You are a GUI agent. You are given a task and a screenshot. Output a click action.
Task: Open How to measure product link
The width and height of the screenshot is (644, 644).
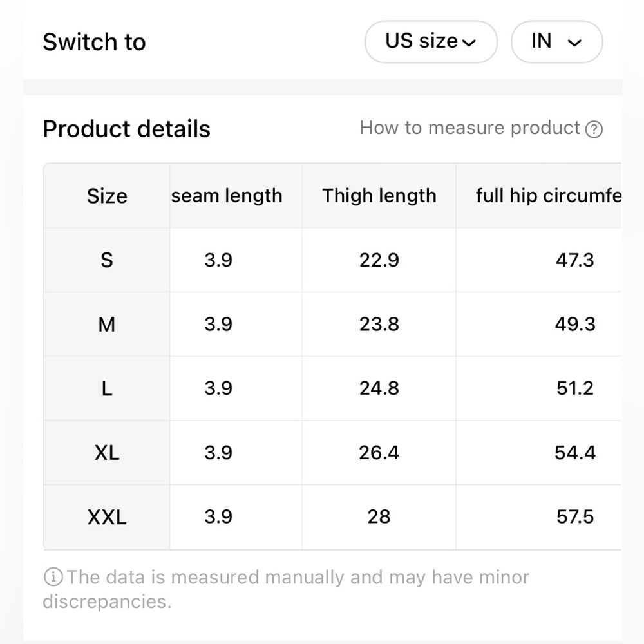(x=469, y=128)
